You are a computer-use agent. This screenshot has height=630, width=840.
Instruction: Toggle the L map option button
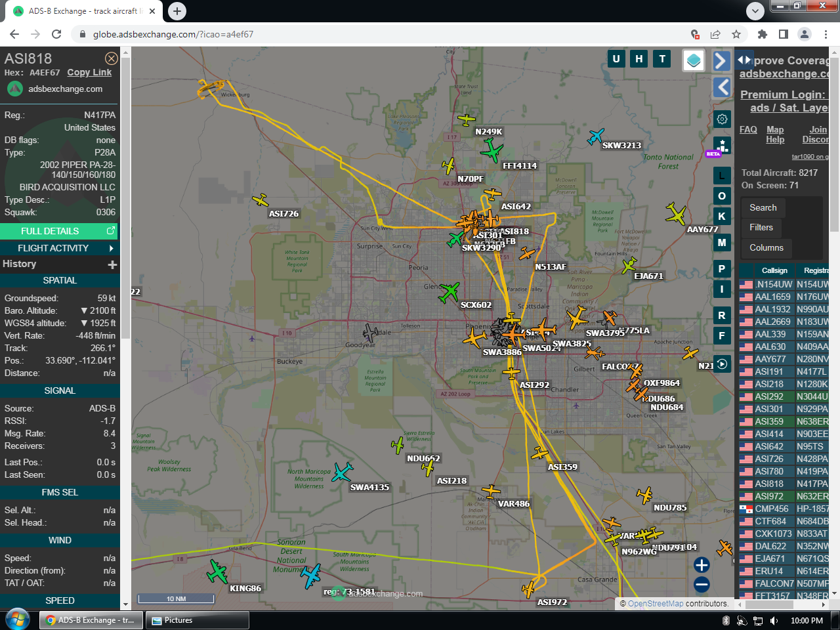click(x=722, y=175)
